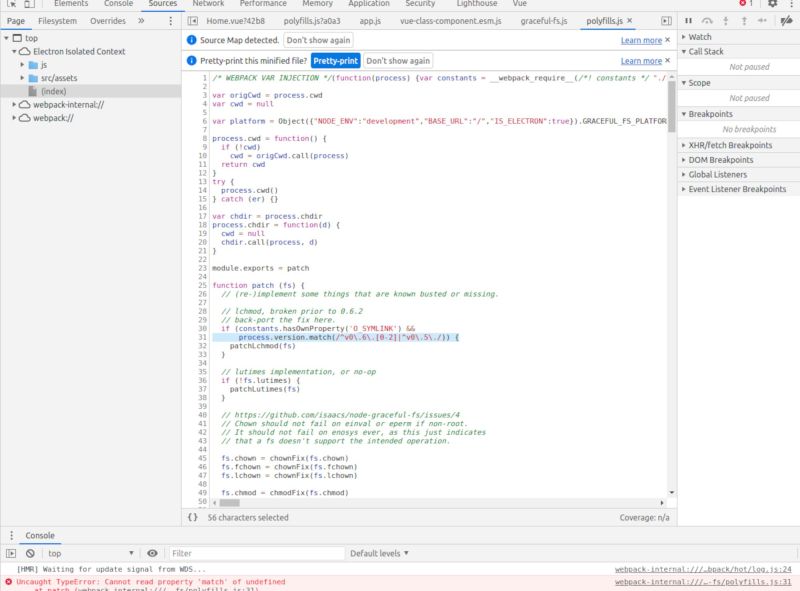Pause script execution in the debugger
This screenshot has width=800, height=591.
coord(689,20)
